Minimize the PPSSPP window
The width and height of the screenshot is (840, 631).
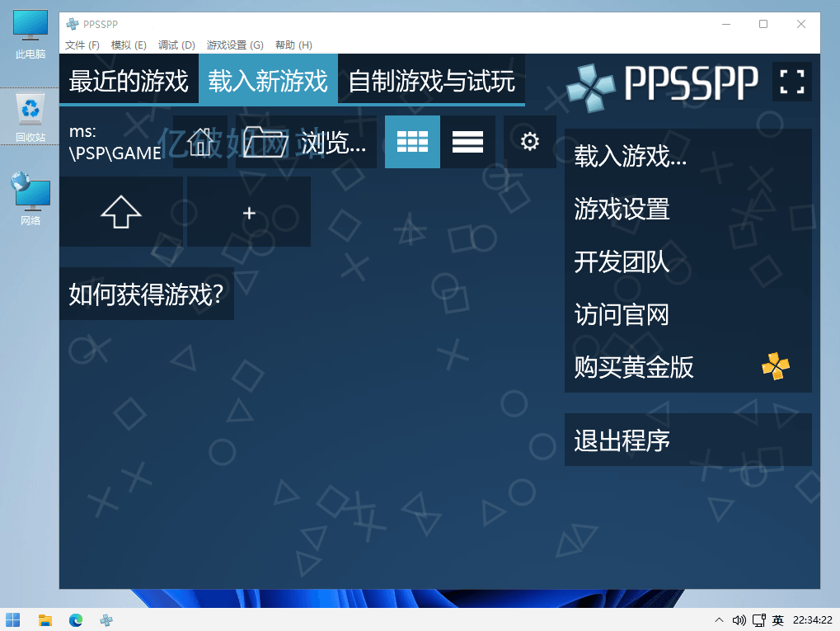coord(726,24)
